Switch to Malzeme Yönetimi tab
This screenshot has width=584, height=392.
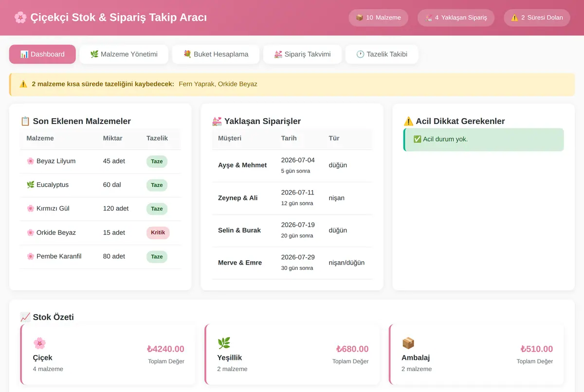click(124, 54)
